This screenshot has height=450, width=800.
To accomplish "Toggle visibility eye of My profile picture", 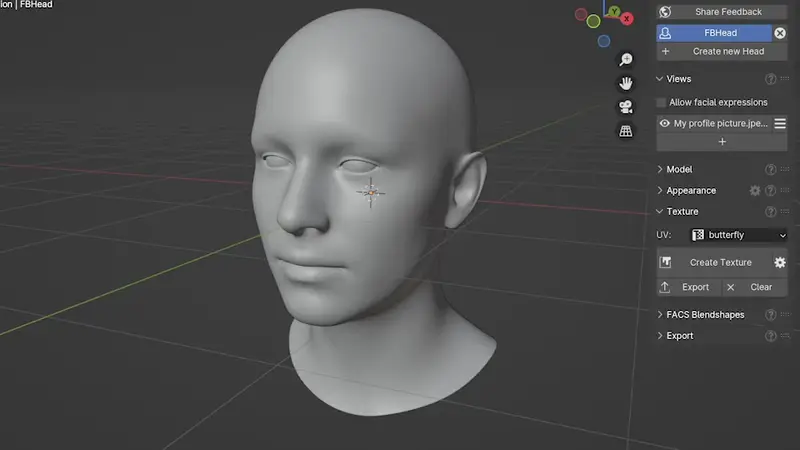I will pos(664,123).
